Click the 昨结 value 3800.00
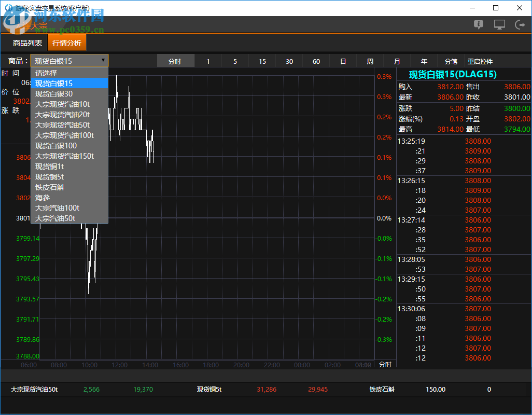 pyautogui.click(x=517, y=108)
